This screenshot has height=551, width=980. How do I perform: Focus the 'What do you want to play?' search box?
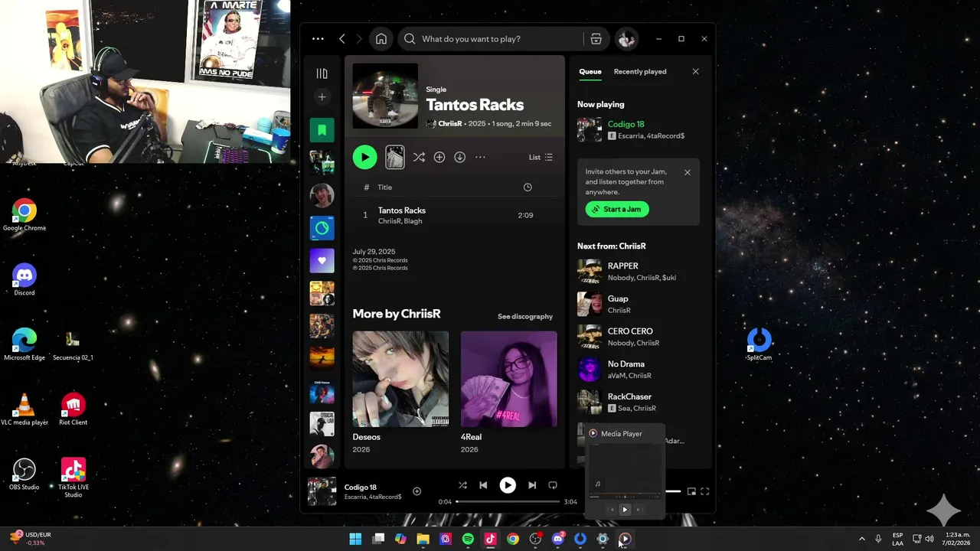point(490,39)
